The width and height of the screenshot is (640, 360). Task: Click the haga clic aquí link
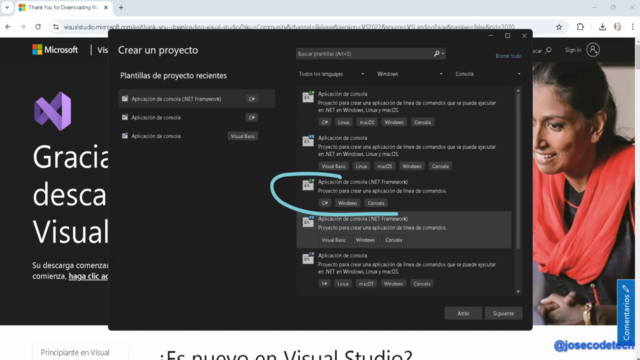coord(88,276)
